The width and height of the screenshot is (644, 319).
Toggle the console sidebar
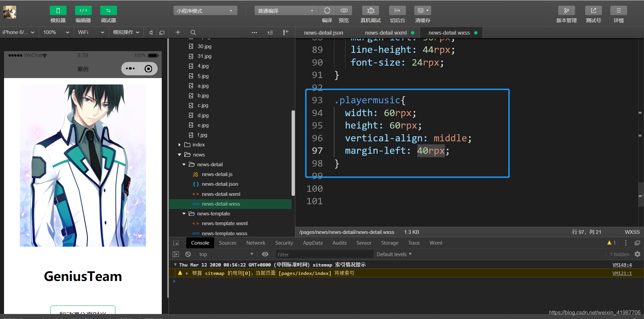point(176,254)
